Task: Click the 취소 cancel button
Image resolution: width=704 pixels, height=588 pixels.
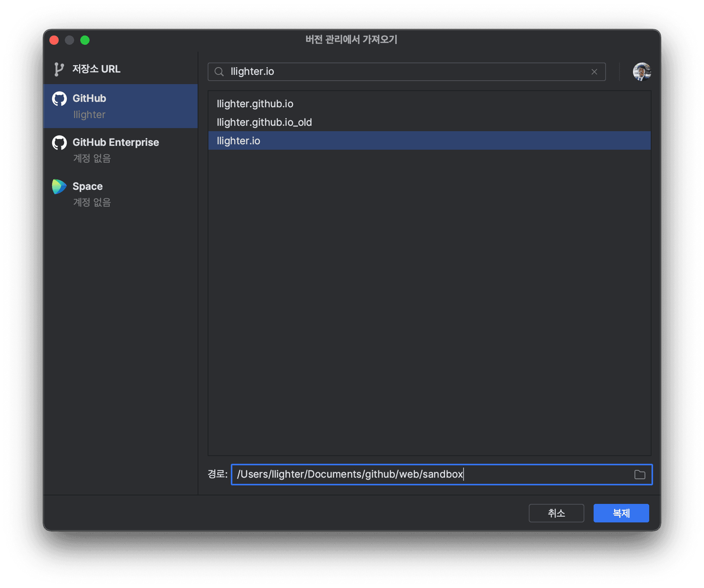Action: click(x=556, y=513)
